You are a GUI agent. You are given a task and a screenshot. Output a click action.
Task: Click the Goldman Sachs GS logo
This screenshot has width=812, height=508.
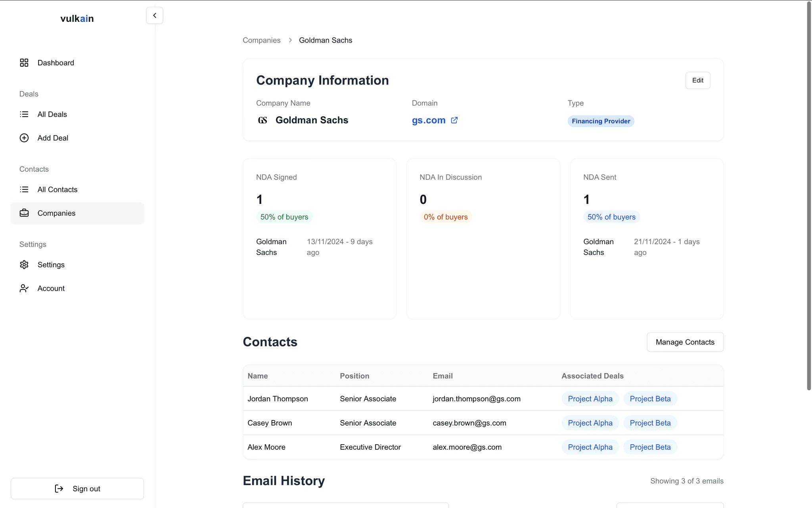262,120
